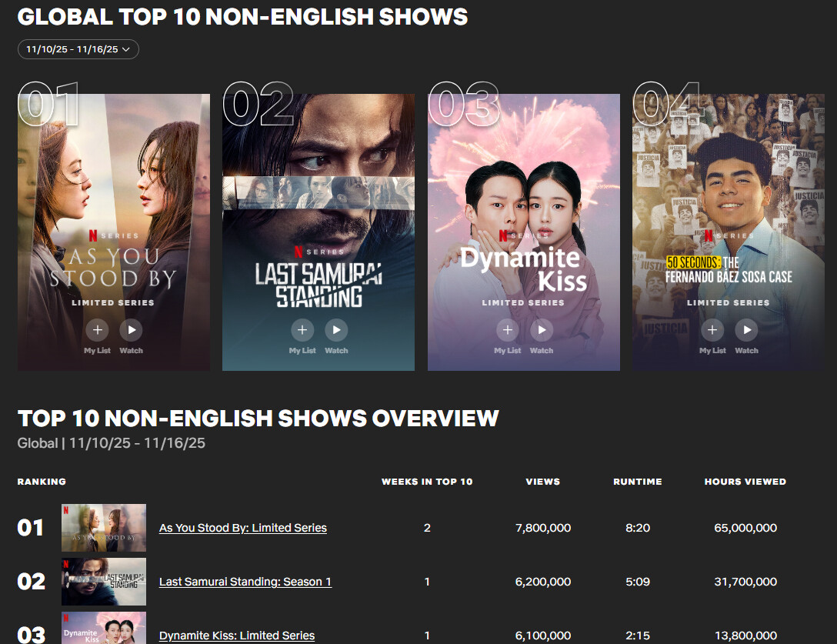Click the Dynamite Kiss Watch play icon
This screenshot has width=837, height=644.
pyautogui.click(x=542, y=330)
